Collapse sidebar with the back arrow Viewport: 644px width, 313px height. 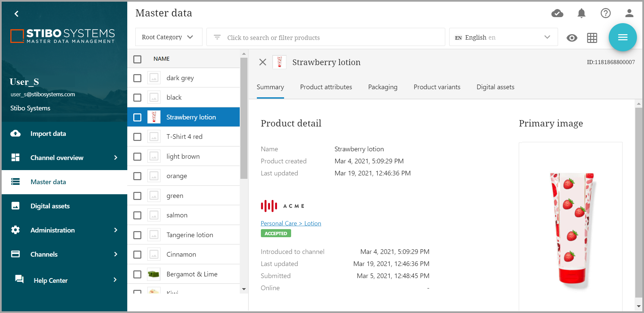[x=16, y=14]
